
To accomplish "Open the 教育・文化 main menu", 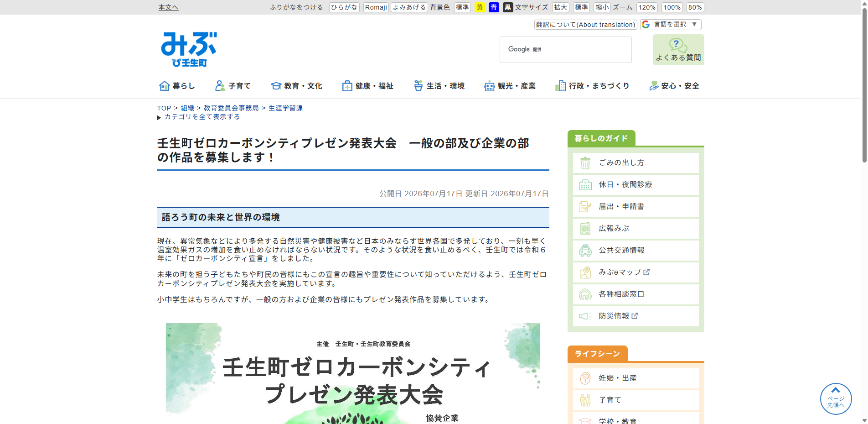I will [x=296, y=86].
